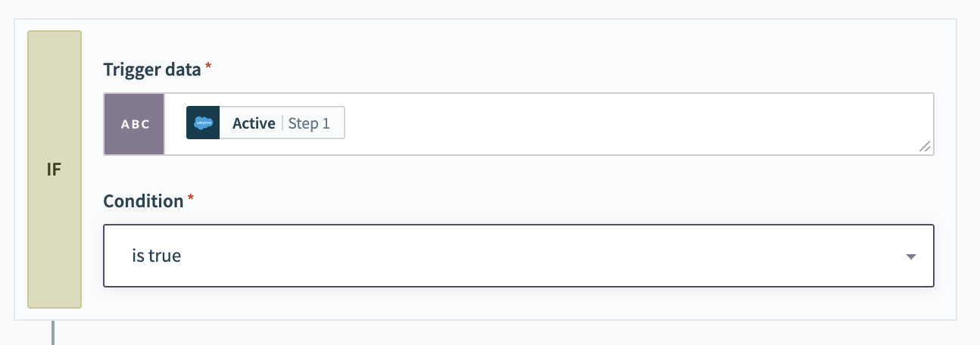Click the Trigger data field's bottom edge
This screenshot has width=980, height=345.
pyautogui.click(x=518, y=154)
